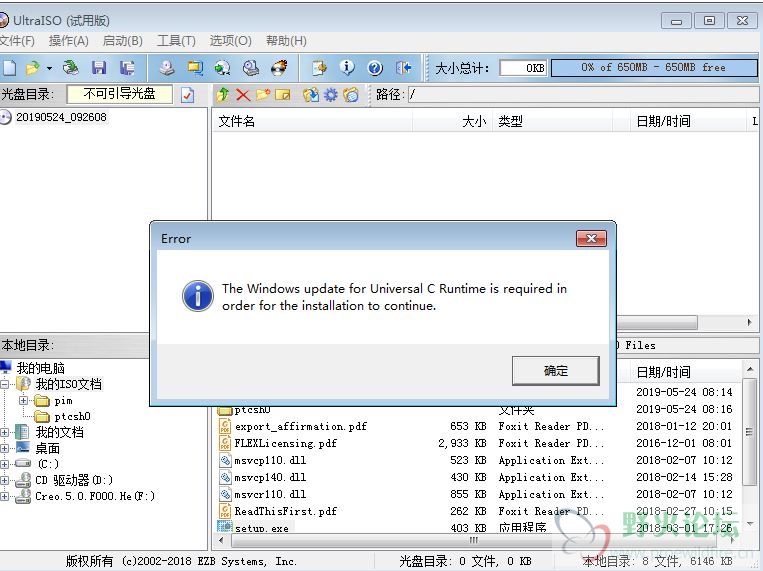Screen dimensions: 763x571
Task: Click the icon right of the gear
Action: point(350,95)
